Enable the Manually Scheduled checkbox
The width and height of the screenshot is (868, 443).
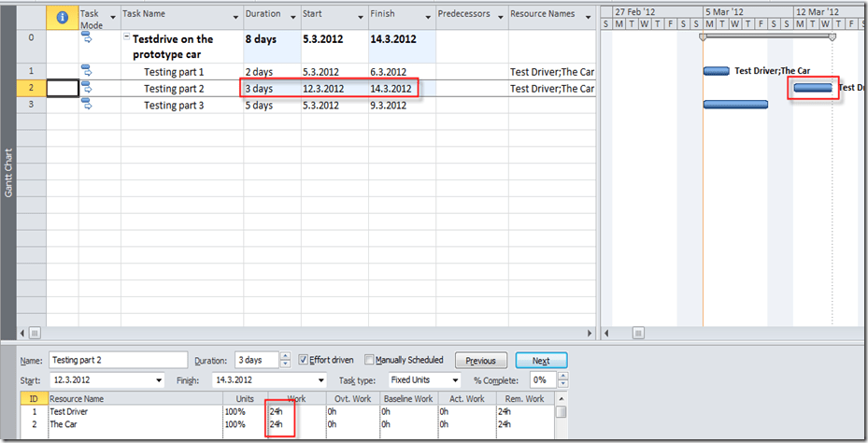click(x=370, y=360)
